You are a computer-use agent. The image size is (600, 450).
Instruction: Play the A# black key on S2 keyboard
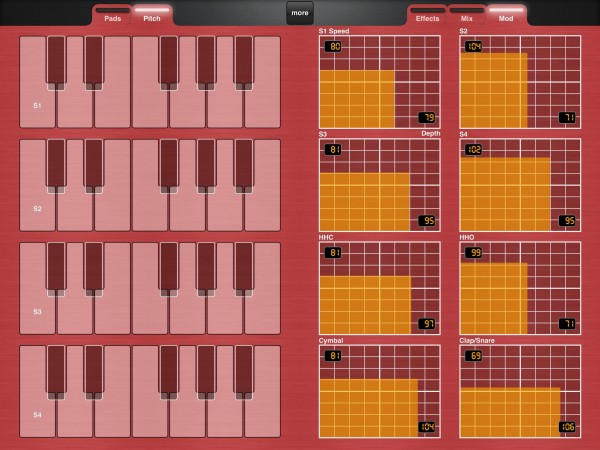point(244,165)
